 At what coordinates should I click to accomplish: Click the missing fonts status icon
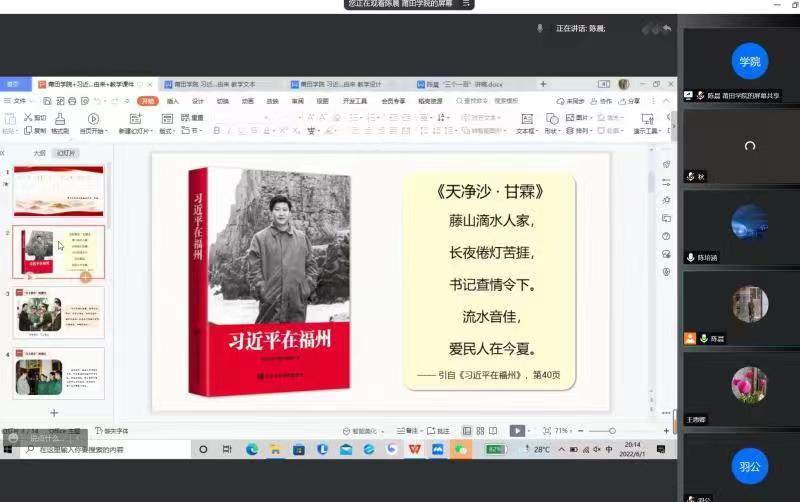[99, 431]
